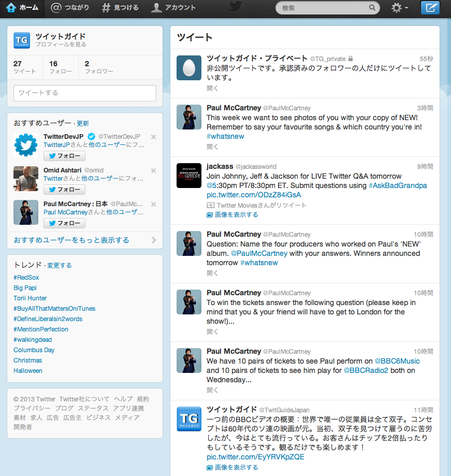Dismiss TwitterDevJP suggestion

coord(154,137)
